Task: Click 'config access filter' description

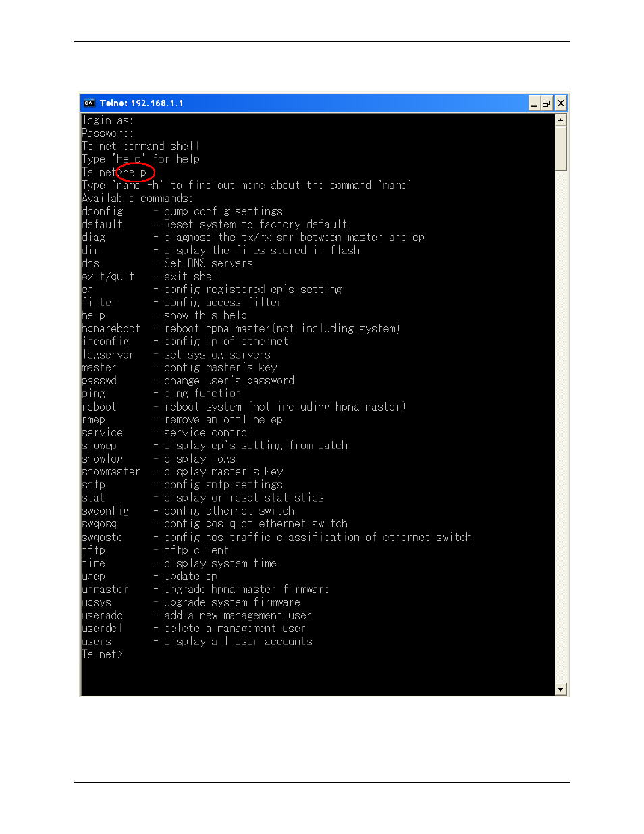Action: coord(223,303)
